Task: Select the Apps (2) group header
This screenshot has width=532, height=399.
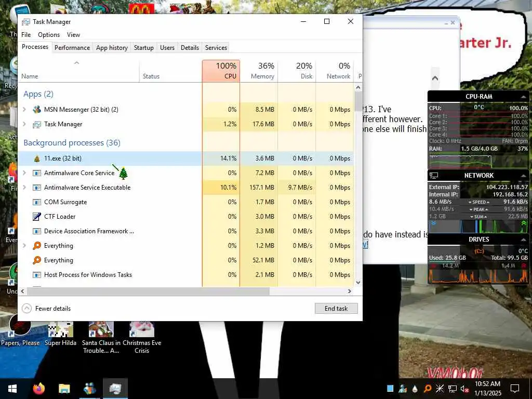Action: click(38, 94)
